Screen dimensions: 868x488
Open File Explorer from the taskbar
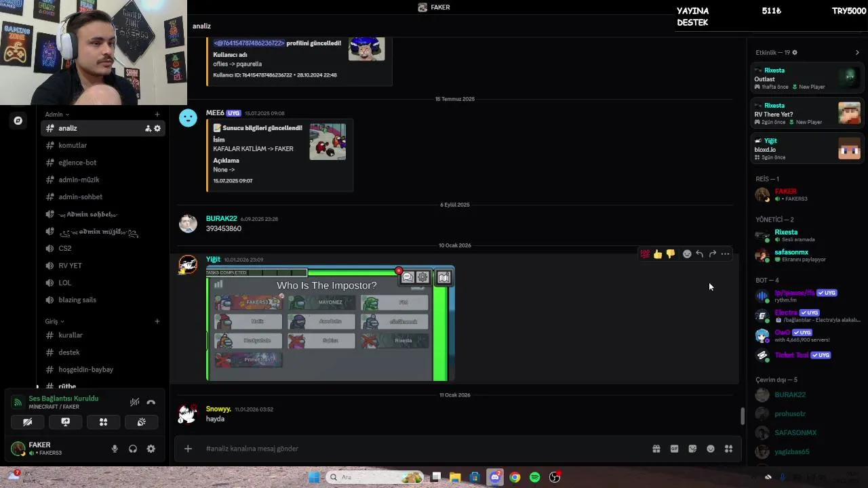455,477
